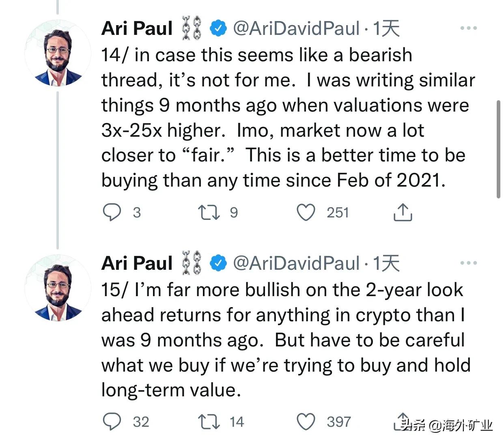Viewport: 504px width, 443px height.
Task: Open more options for the 14/ tweet
Action: [469, 28]
